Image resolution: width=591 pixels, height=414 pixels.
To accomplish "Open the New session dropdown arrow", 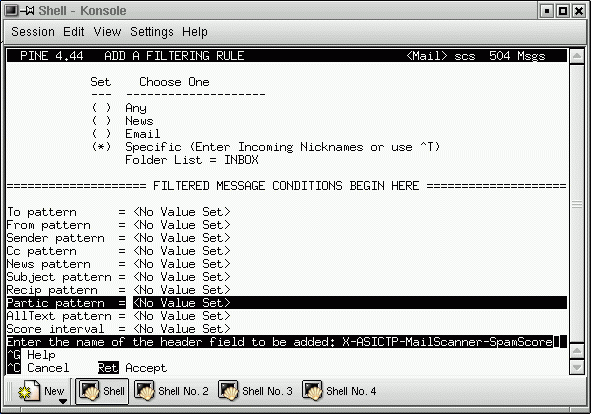I will (63, 401).
